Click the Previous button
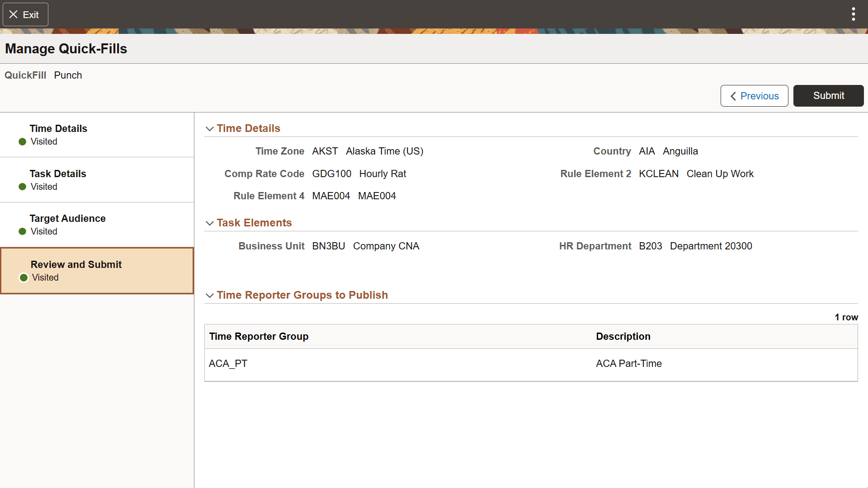 [754, 96]
